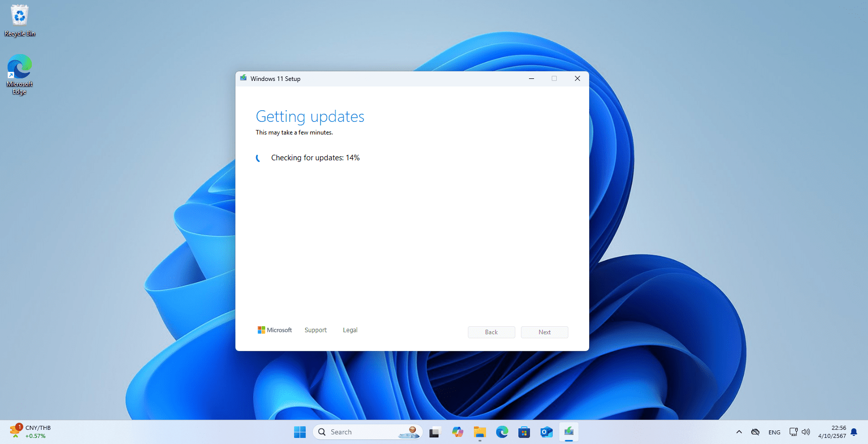868x444 pixels.
Task: Click the Microsoft logo in Setup
Action: (x=275, y=330)
